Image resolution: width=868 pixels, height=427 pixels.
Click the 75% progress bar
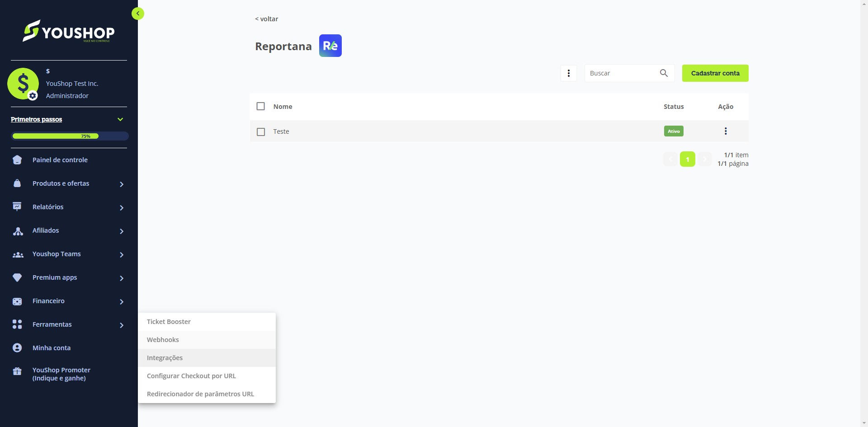70,136
